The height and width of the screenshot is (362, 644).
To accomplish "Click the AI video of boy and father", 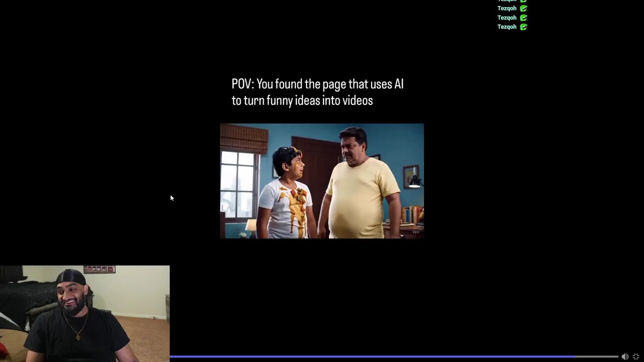I will pos(322,181).
